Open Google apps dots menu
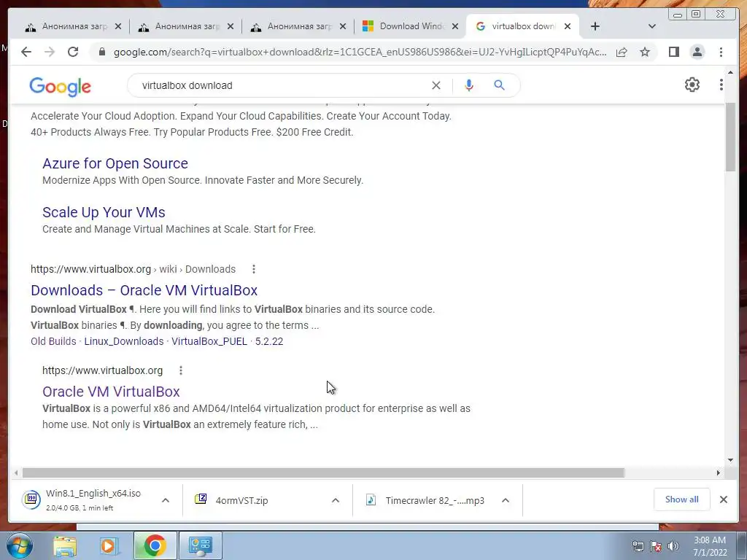The width and height of the screenshot is (747, 560). (x=721, y=85)
